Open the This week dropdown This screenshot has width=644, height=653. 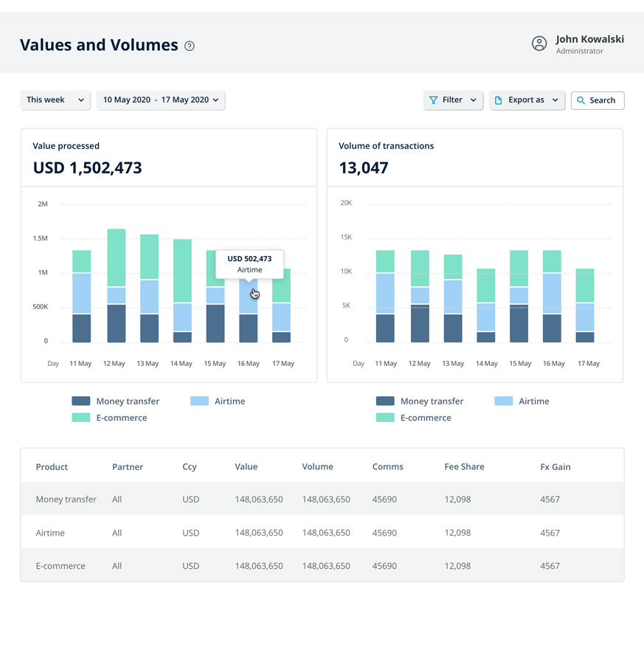55,100
